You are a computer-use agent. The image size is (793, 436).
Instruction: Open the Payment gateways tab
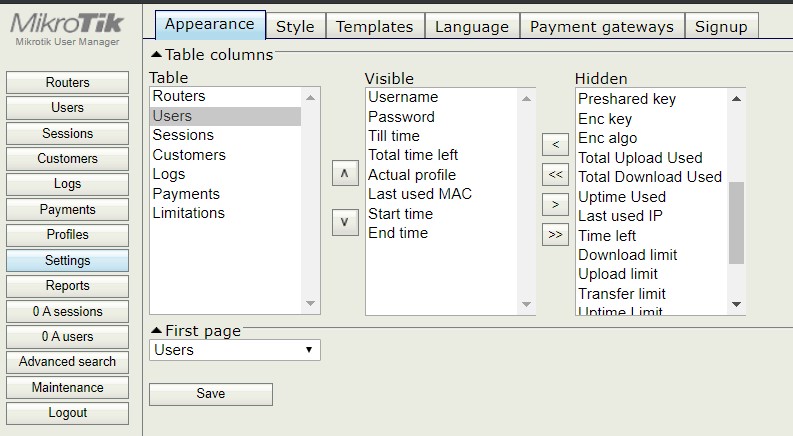(x=602, y=27)
